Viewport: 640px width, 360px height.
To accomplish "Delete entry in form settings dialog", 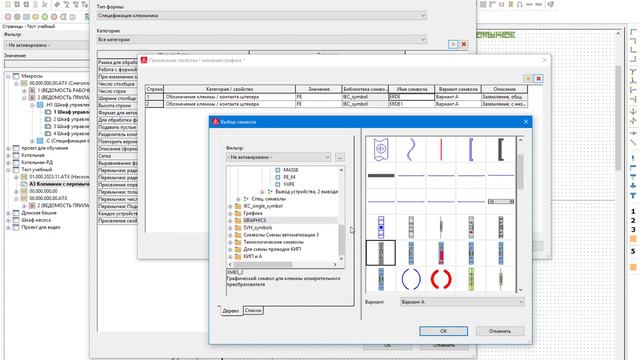I will [464, 44].
